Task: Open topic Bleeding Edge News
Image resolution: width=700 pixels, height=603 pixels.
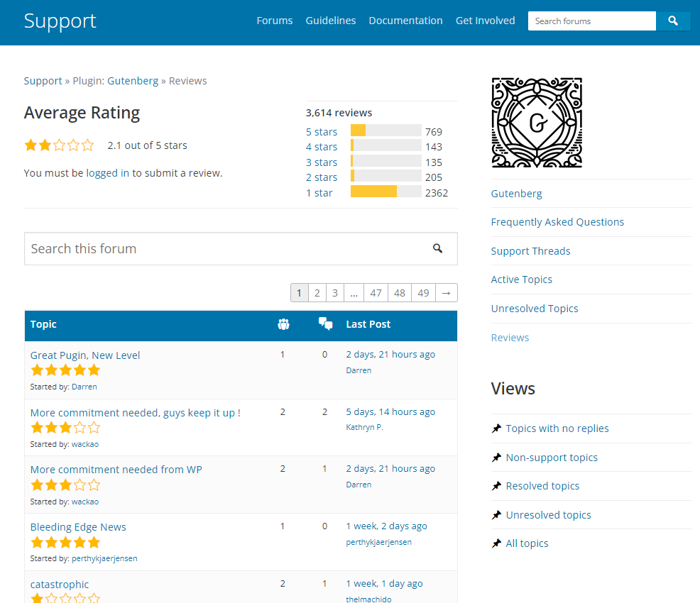Action: coord(78,527)
